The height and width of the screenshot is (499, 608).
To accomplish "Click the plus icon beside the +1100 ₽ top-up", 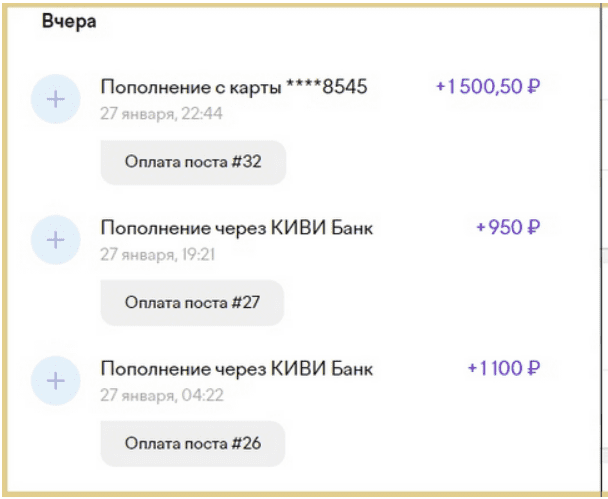I will tap(56, 381).
